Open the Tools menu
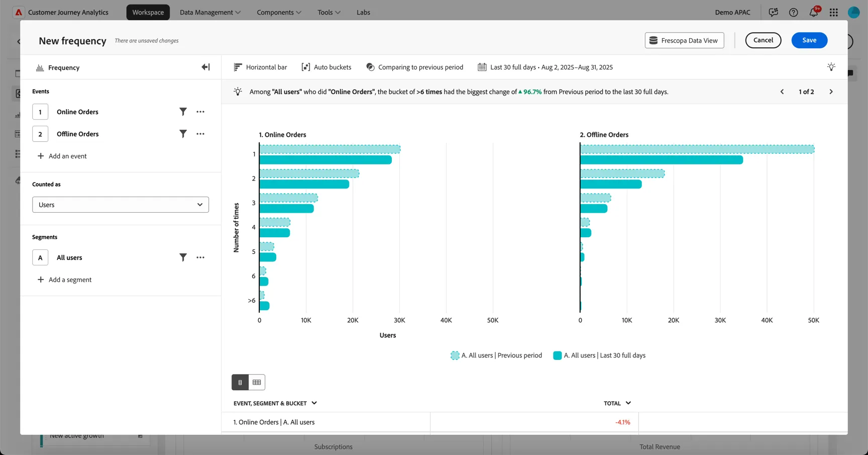 point(329,12)
